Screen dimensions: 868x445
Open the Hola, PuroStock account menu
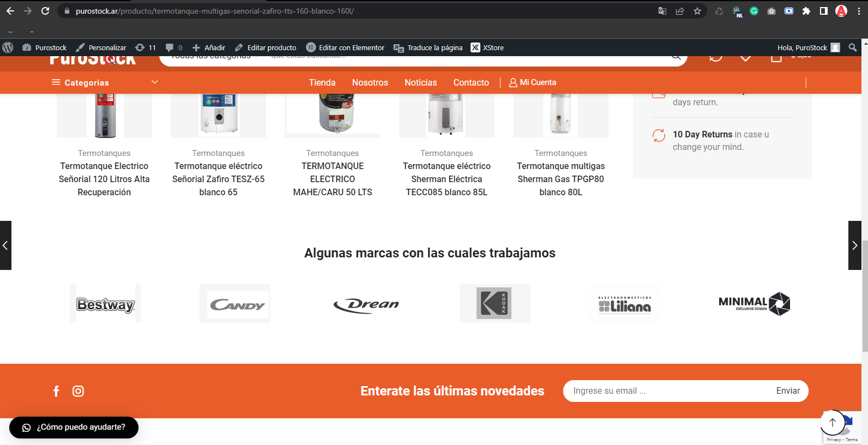pyautogui.click(x=809, y=47)
